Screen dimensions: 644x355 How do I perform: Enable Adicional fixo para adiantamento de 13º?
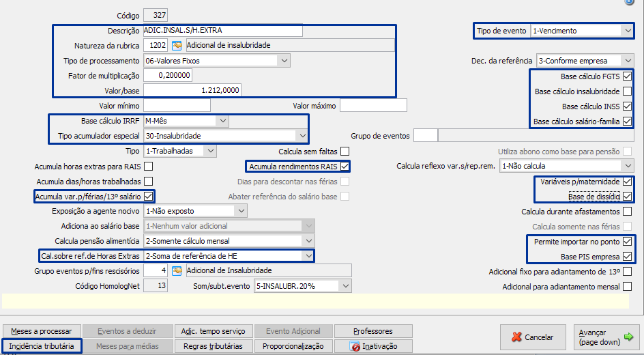tap(627, 272)
